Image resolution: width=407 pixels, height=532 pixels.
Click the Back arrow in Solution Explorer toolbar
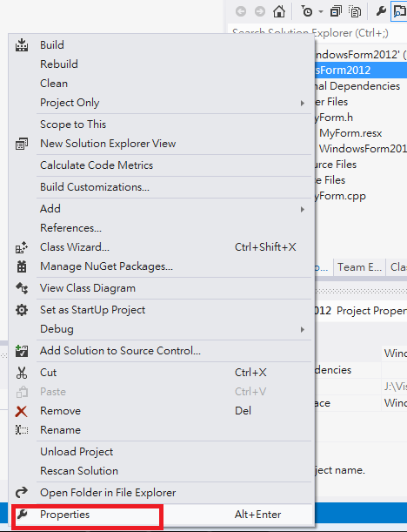pos(241,12)
